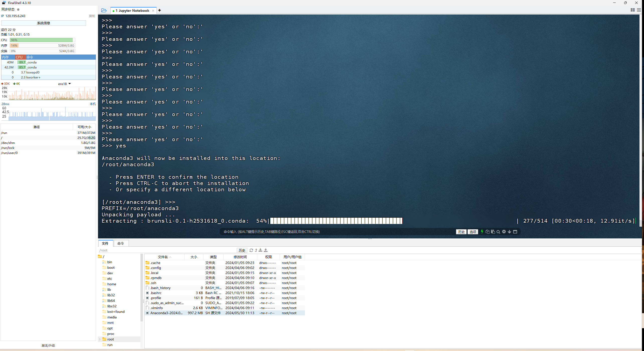Viewport: 644px width, 351px height.
Task: Sort files by 权限 permissions column
Action: 268,257
